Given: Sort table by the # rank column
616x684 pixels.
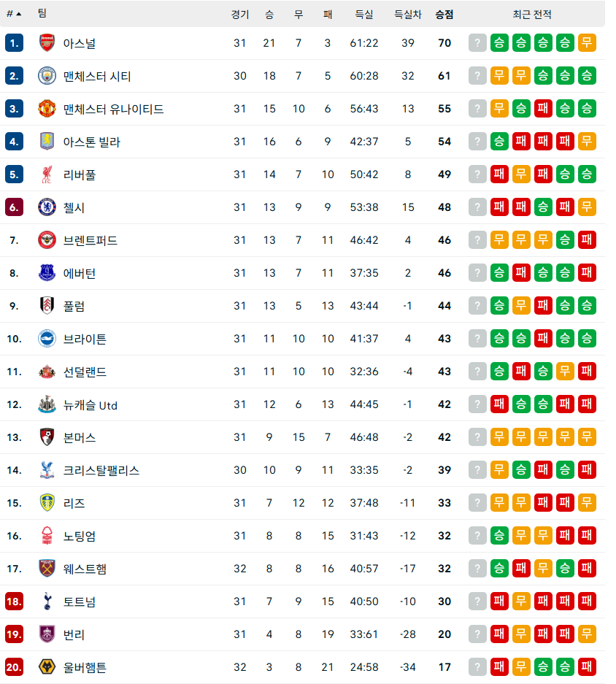Looking at the screenshot, I should [14, 14].
